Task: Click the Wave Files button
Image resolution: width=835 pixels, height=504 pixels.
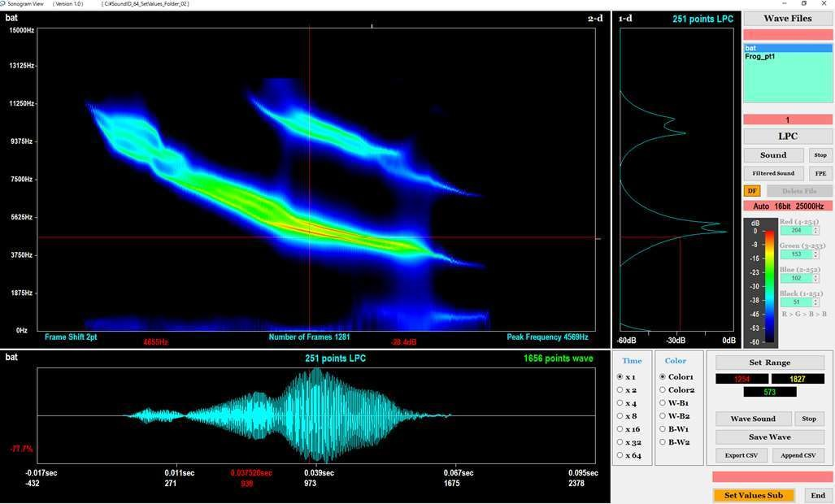Action: tap(787, 19)
